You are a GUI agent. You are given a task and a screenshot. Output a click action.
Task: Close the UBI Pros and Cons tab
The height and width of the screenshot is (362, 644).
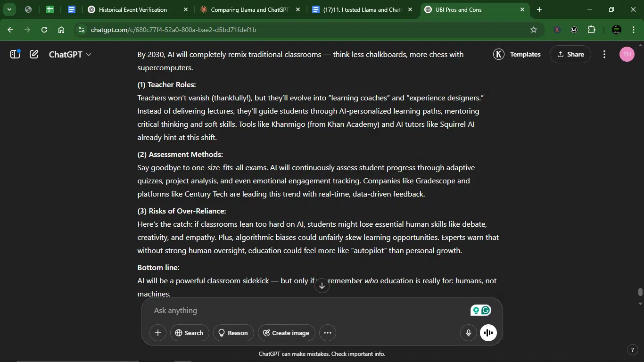[522, 9]
